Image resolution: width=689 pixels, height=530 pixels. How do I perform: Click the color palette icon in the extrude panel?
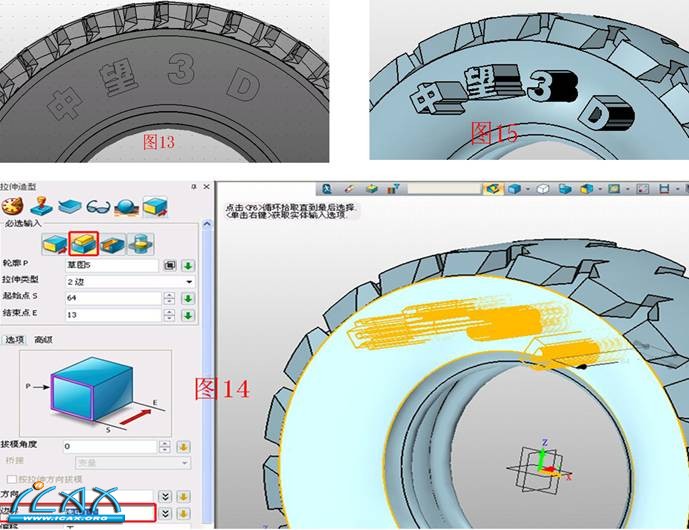click(x=12, y=206)
